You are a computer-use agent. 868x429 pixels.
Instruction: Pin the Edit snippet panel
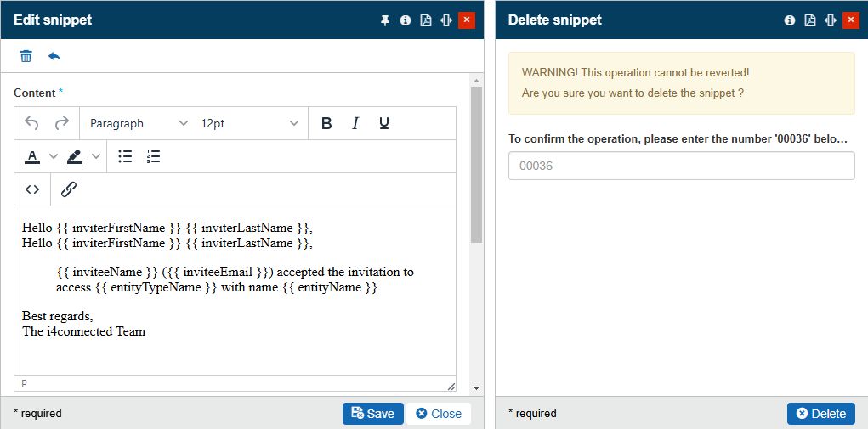(x=384, y=20)
